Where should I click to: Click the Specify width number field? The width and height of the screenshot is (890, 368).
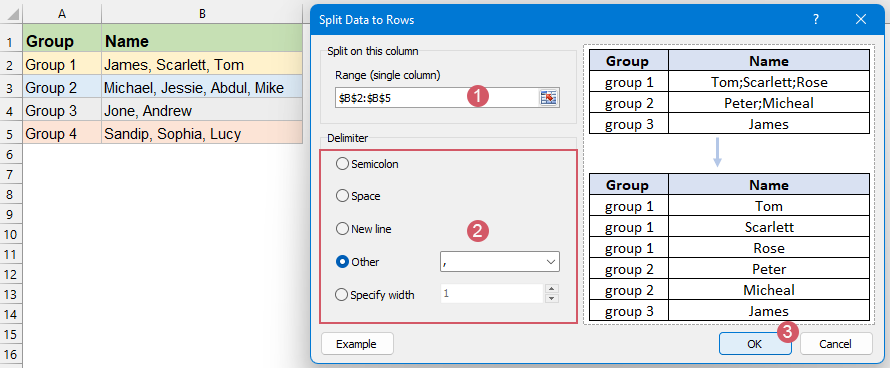tap(492, 294)
